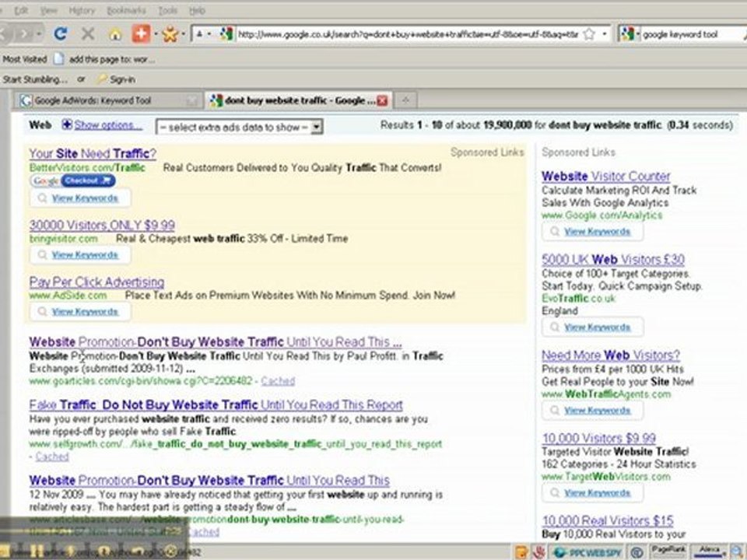
Task: Open 'Need More Web Visitors?' ad
Action: click(x=610, y=355)
